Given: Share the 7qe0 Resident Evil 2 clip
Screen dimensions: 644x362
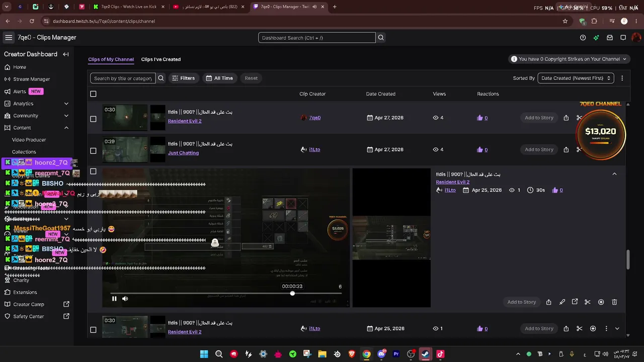Looking at the screenshot, I should click(x=566, y=118).
